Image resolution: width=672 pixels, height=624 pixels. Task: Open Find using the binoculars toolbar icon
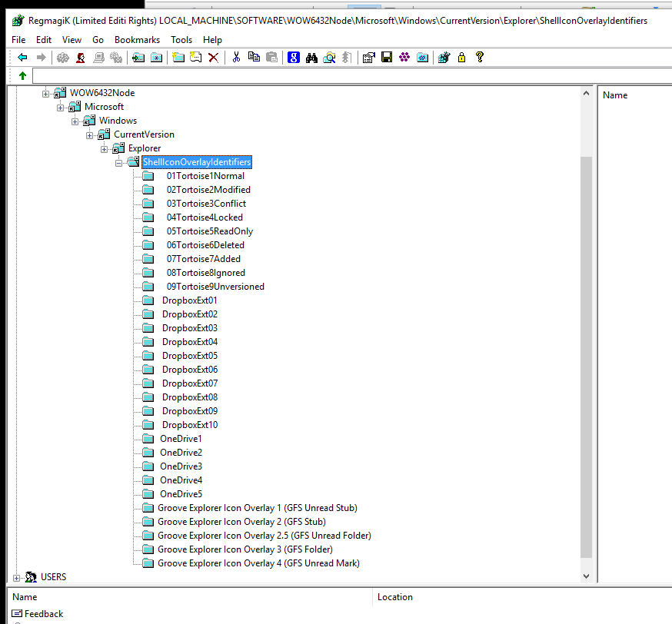tap(311, 57)
